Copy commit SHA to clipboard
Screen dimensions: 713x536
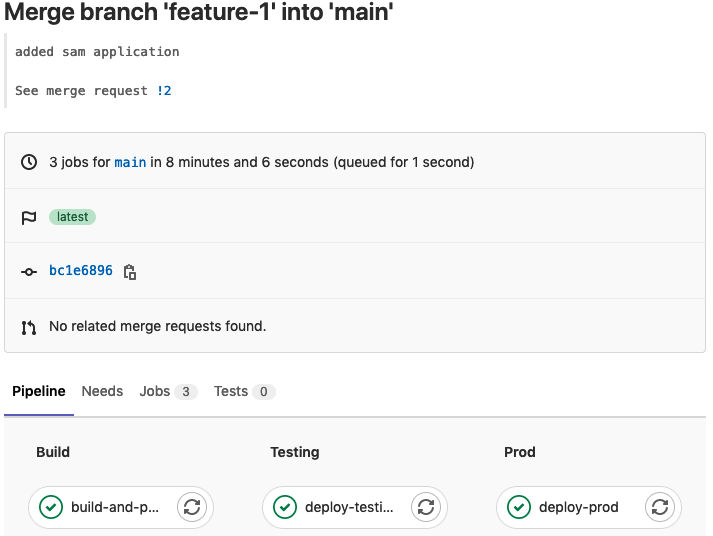tap(130, 272)
